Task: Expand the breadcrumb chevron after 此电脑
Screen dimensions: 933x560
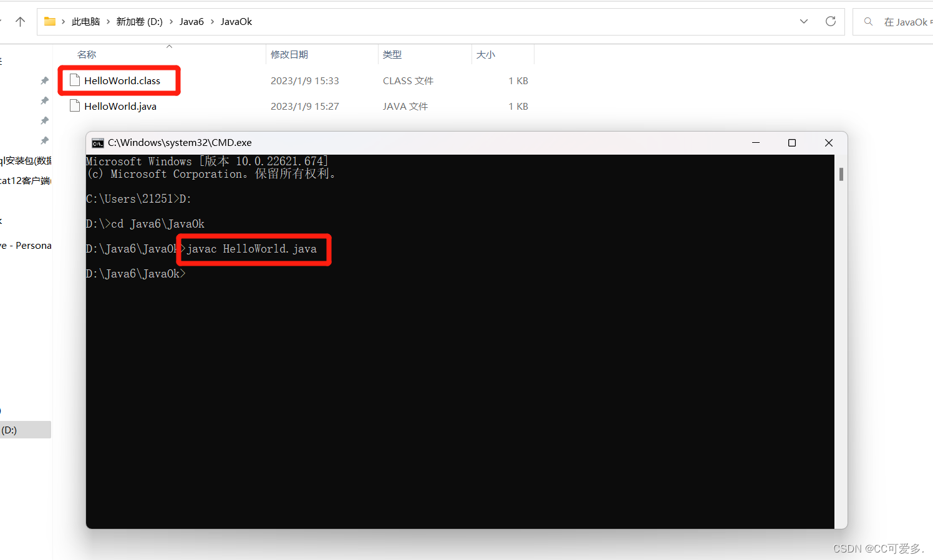Action: point(108,21)
